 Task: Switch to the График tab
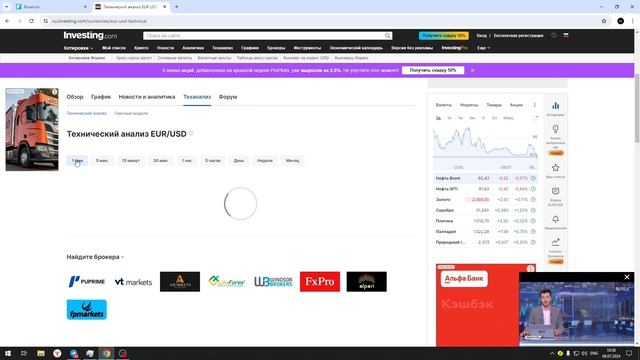coord(101,97)
